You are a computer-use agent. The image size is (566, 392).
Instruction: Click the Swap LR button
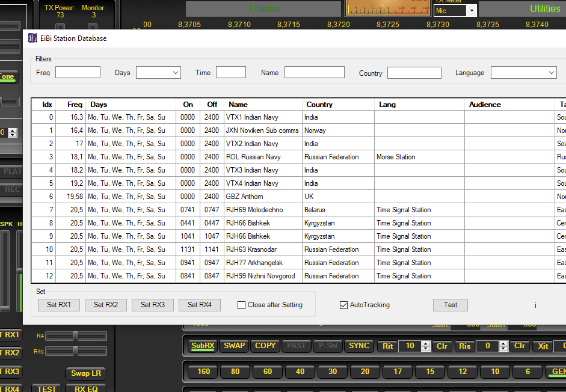point(86,373)
